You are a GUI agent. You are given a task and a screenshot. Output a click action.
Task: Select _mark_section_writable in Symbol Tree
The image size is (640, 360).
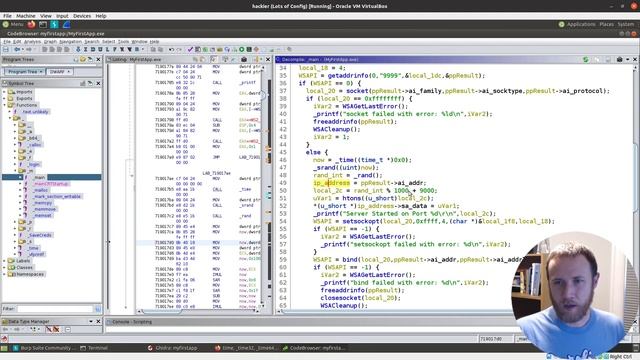57,196
